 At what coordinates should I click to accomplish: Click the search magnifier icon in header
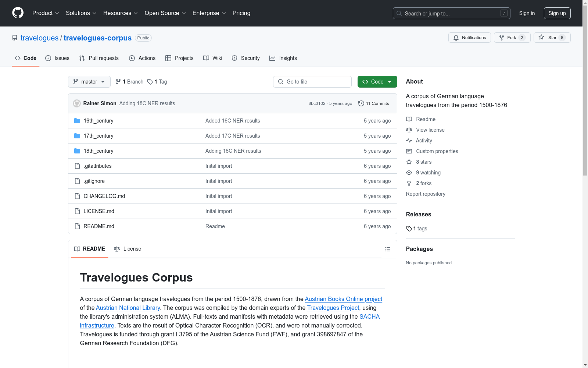(399, 13)
